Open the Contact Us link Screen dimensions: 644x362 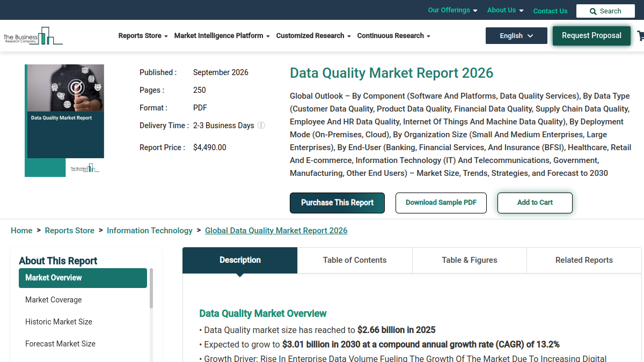(x=550, y=11)
